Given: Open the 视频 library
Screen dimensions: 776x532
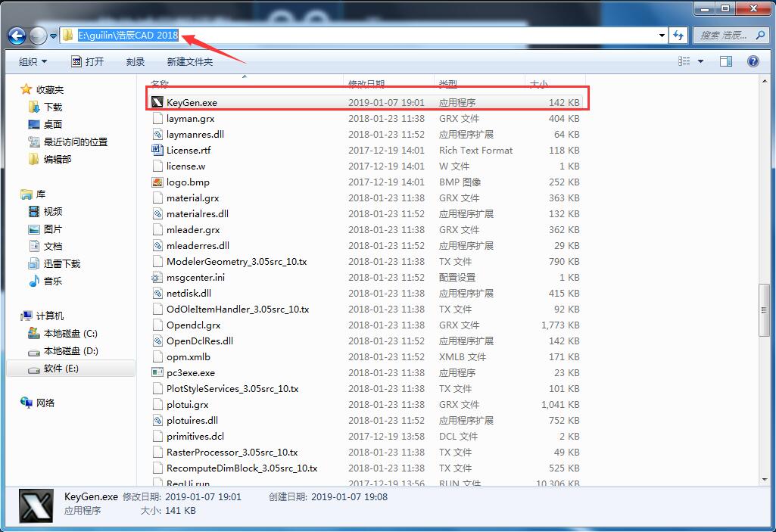Looking at the screenshot, I should pos(45,211).
